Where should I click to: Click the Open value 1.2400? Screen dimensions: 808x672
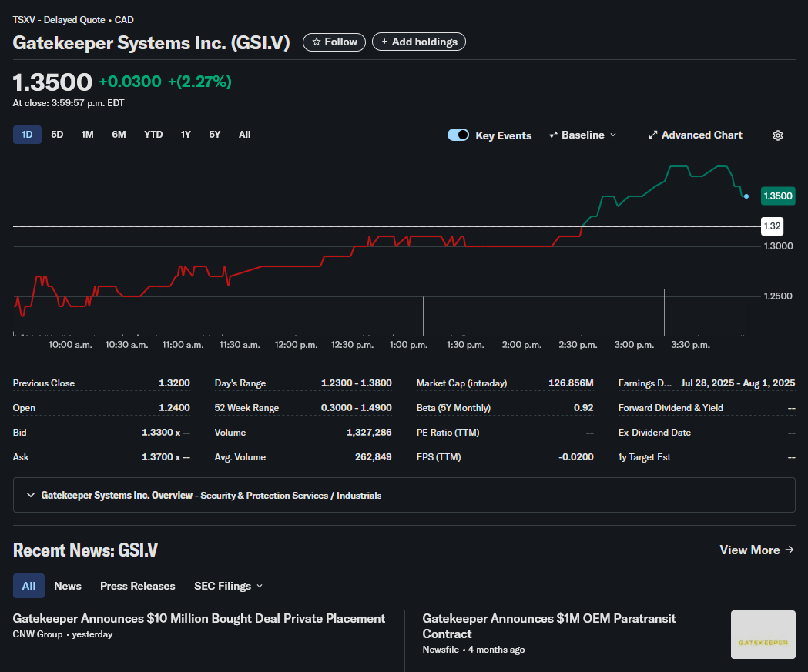coord(174,408)
